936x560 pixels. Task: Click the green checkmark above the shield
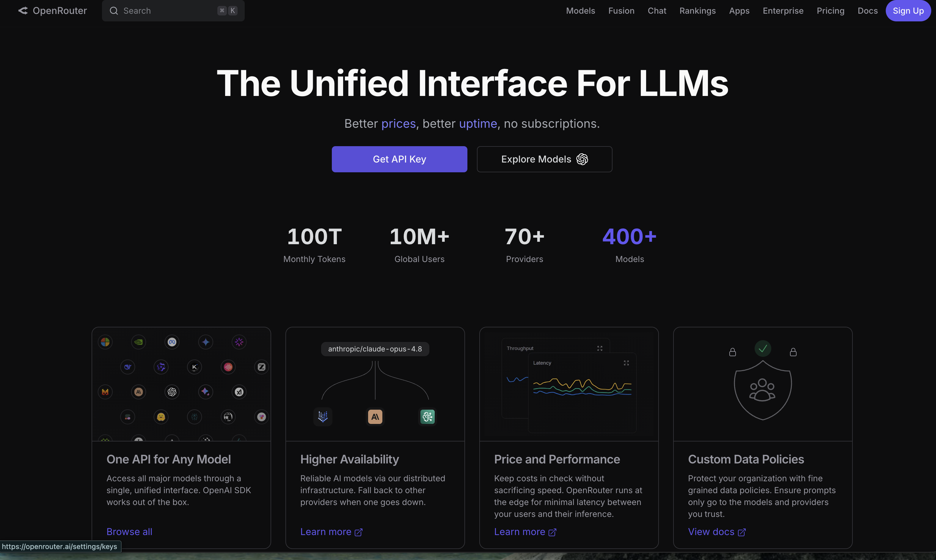click(763, 348)
